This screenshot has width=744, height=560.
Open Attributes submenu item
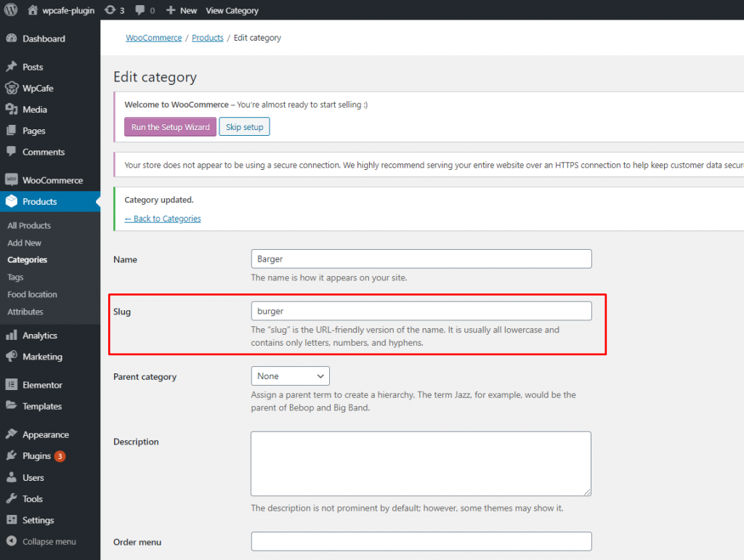[25, 312]
